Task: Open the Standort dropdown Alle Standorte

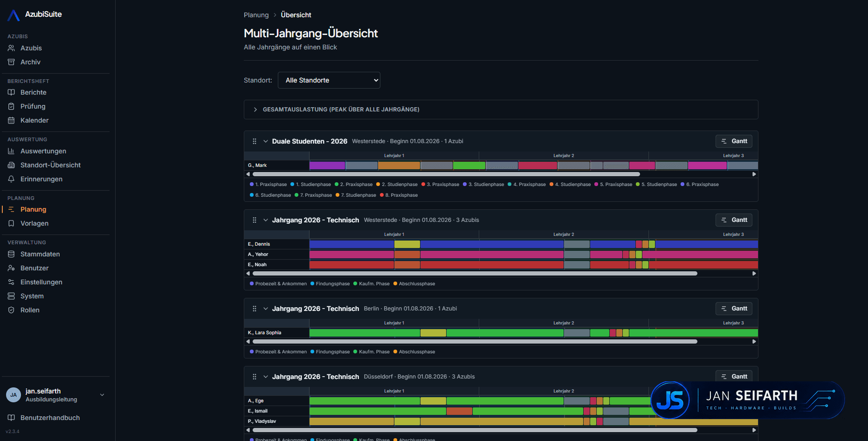Action: click(x=329, y=80)
